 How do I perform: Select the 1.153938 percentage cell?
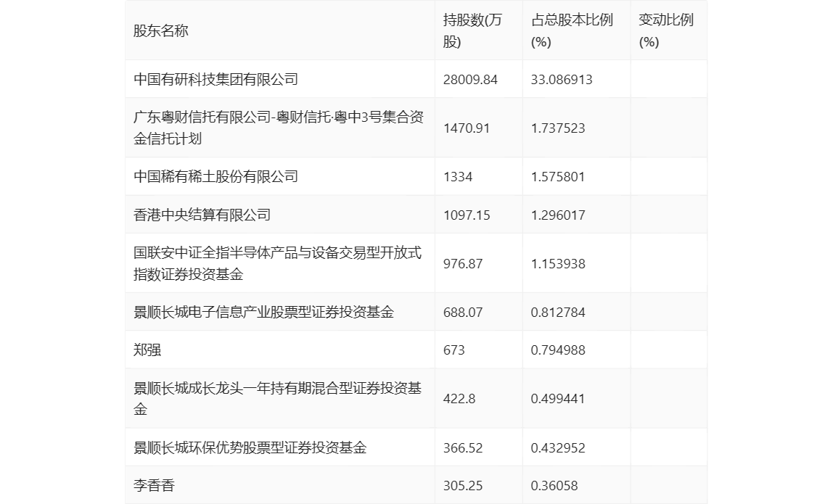tap(558, 263)
